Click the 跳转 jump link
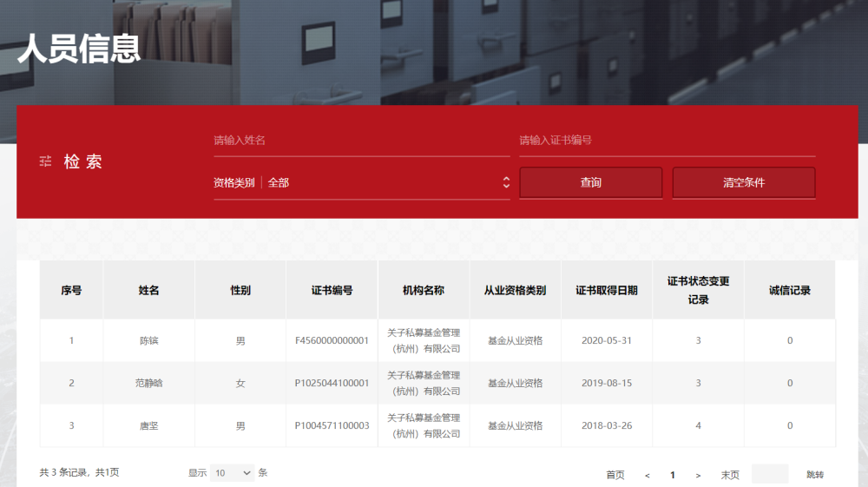The width and height of the screenshot is (868, 487). (815, 474)
